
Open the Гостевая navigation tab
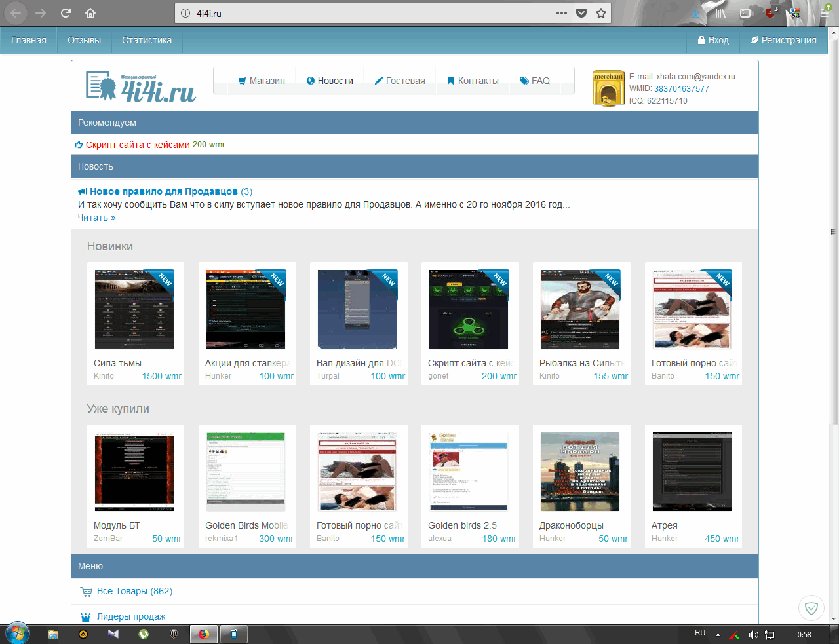point(399,81)
